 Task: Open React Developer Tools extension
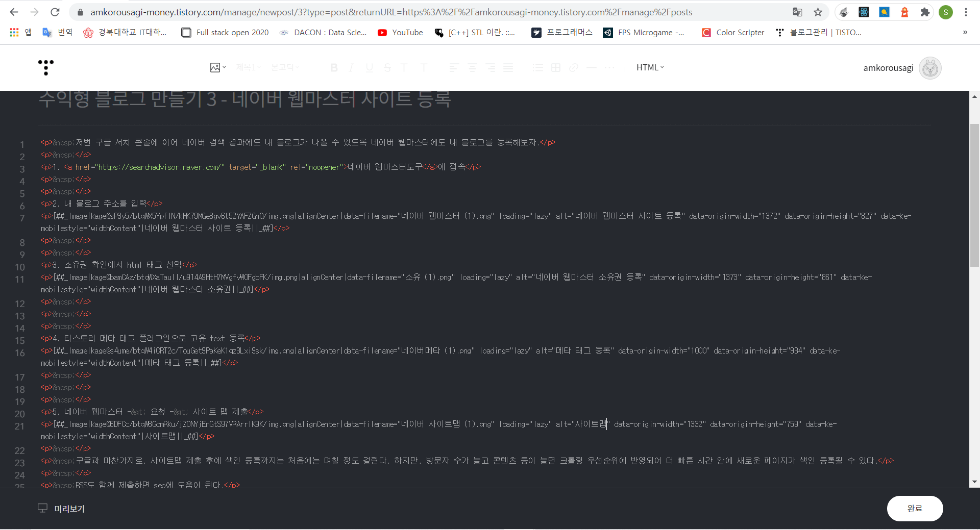click(x=864, y=12)
